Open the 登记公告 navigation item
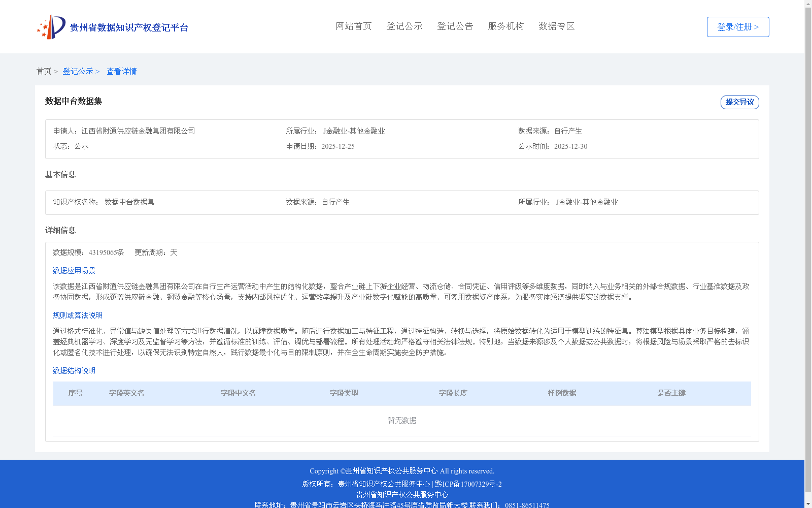The width and height of the screenshot is (812, 508). tap(455, 26)
